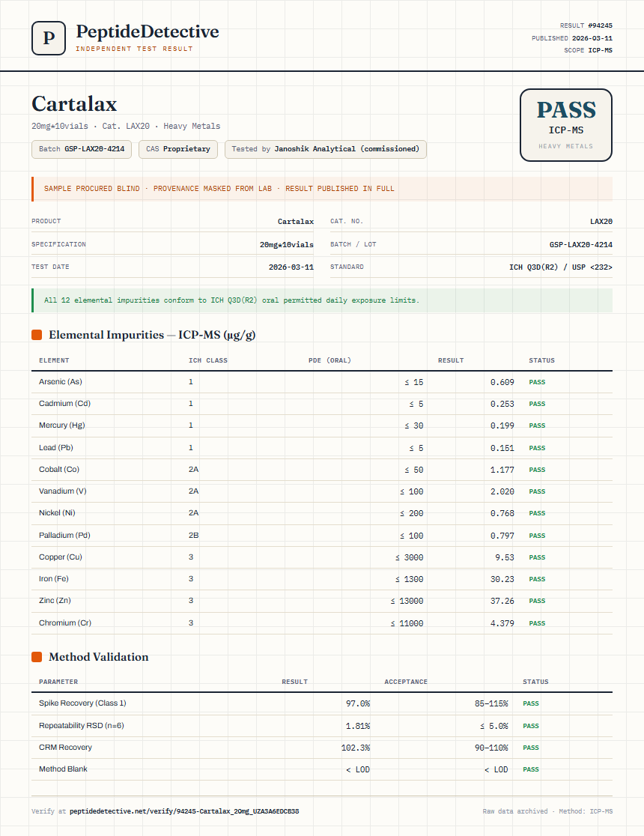Click the PeptideDetective P logo icon
The height and width of the screenshot is (836, 644).
point(49,38)
